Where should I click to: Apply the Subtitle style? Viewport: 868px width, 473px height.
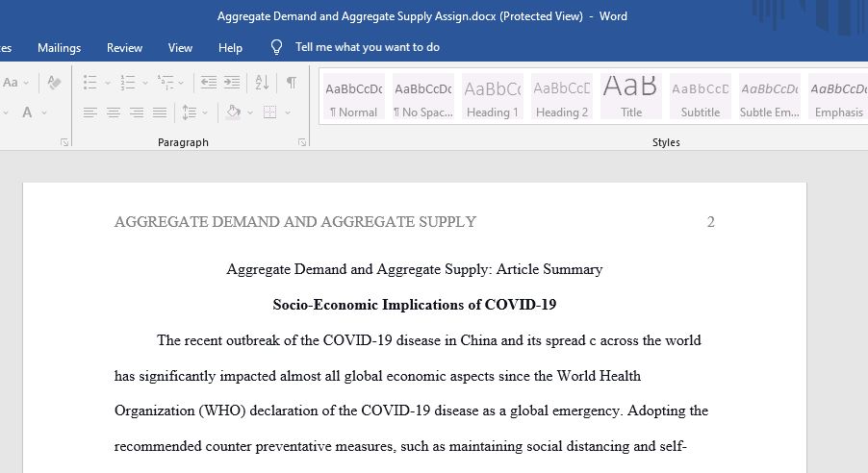(701, 97)
